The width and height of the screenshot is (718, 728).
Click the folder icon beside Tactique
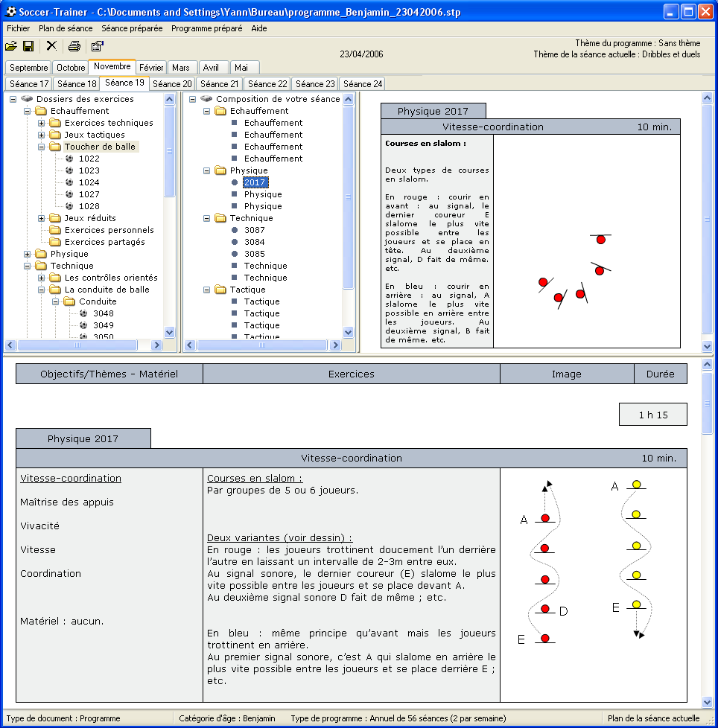click(220, 290)
